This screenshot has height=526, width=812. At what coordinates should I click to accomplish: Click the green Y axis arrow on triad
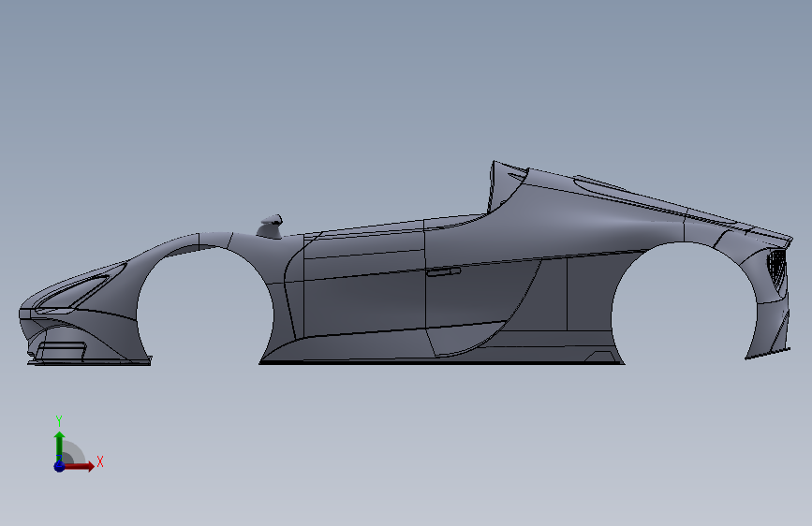[59, 446]
